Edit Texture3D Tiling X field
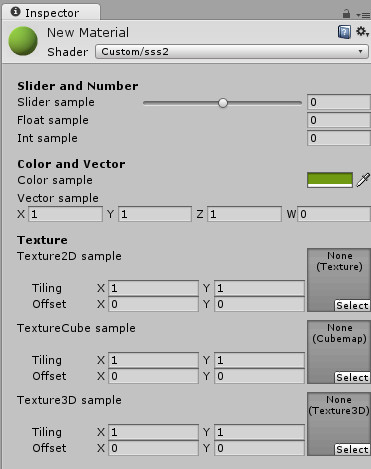Image resolution: width=371 pixels, height=469 pixels. point(153,432)
